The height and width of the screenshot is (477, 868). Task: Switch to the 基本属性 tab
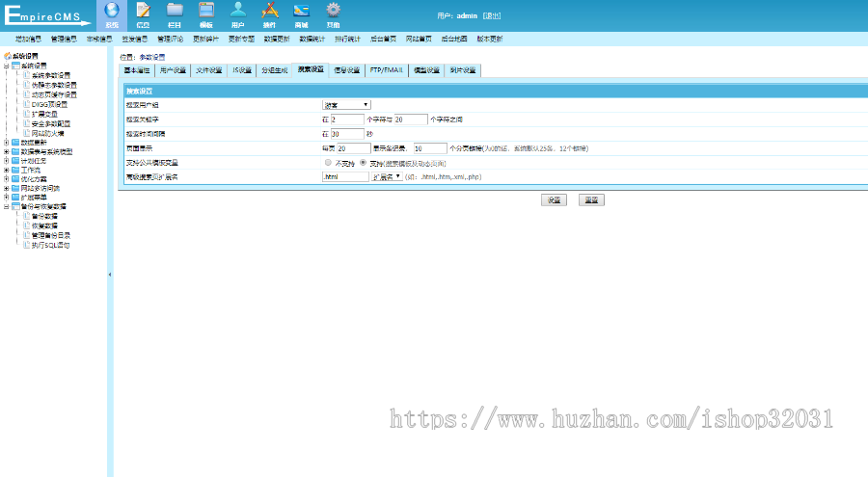coord(137,70)
